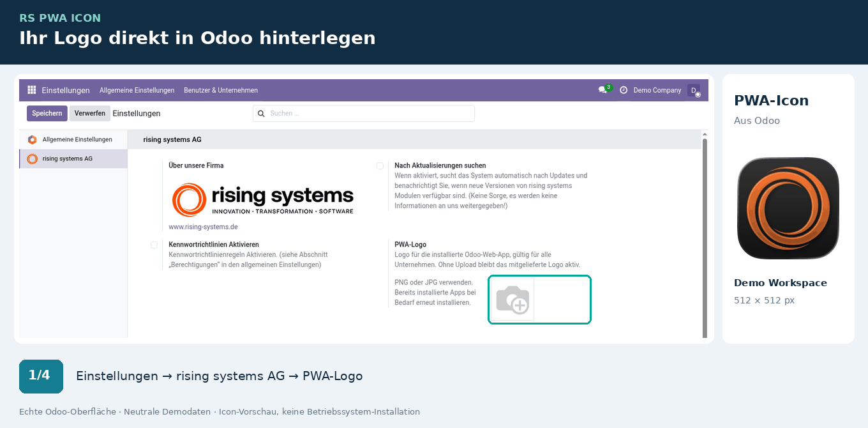Select rising systems AG in the sidebar
The image size is (868, 428).
tap(73, 159)
